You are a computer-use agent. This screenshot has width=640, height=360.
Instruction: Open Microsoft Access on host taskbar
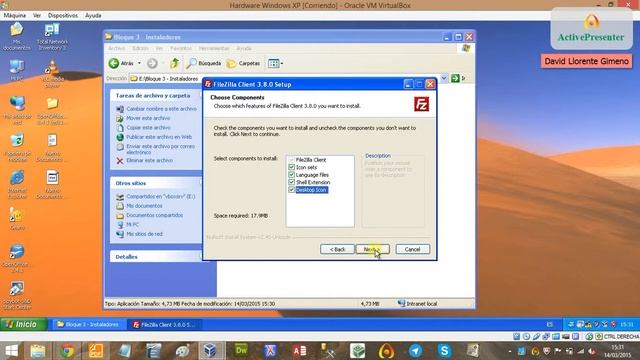299,351
